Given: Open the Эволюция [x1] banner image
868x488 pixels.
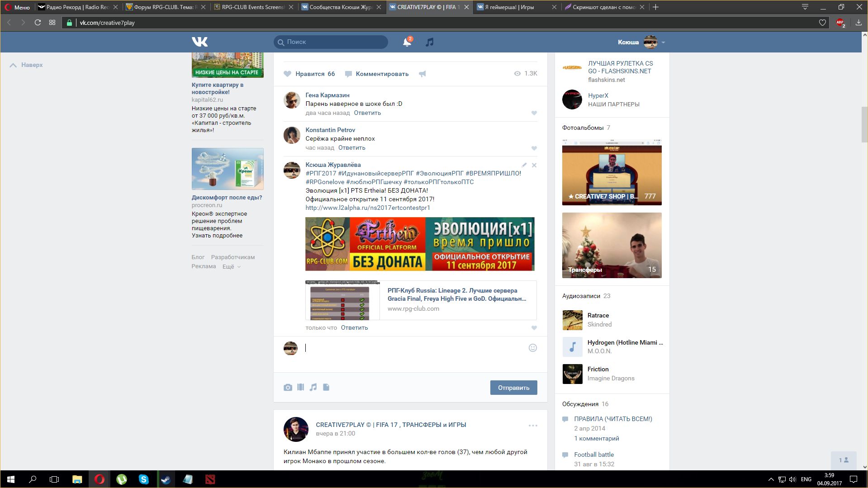Looking at the screenshot, I should click(x=420, y=244).
